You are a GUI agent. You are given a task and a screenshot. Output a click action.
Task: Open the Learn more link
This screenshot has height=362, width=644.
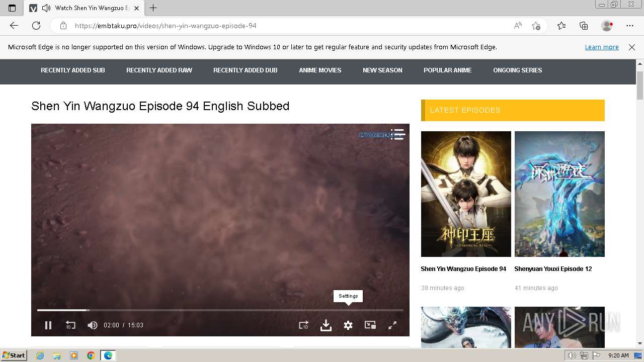(x=602, y=47)
